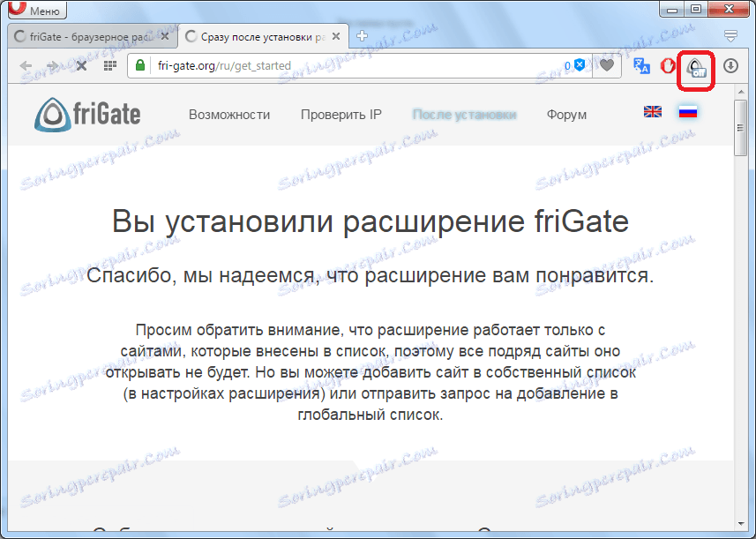Click the scrollbar down arrow
756x539 pixels.
coord(740,524)
